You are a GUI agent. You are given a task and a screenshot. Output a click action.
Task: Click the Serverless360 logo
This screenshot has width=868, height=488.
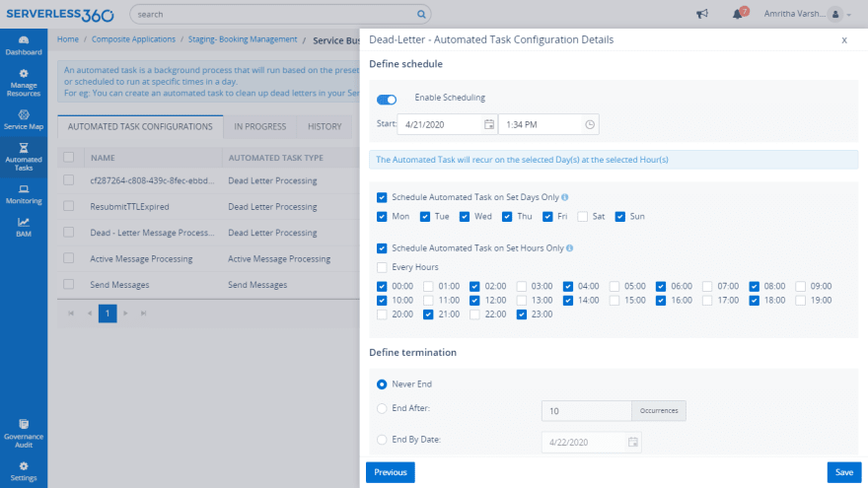tap(60, 15)
